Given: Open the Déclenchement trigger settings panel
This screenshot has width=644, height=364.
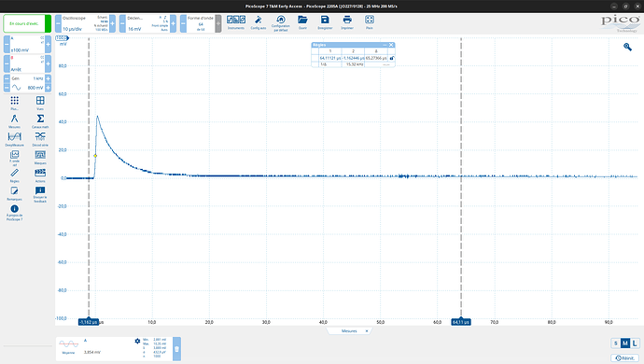Looking at the screenshot, I should coord(147,23).
